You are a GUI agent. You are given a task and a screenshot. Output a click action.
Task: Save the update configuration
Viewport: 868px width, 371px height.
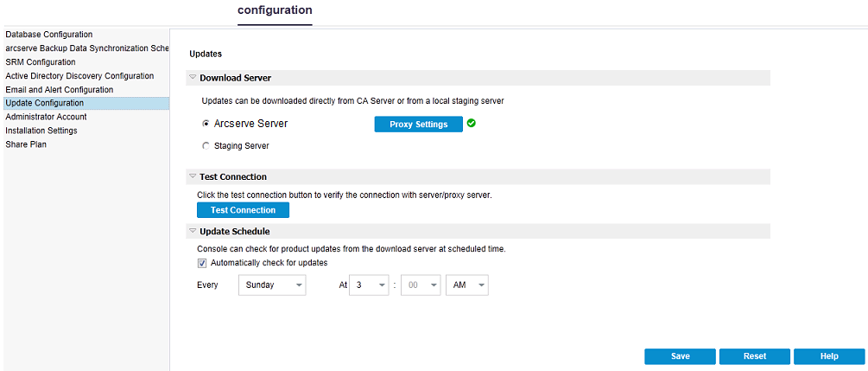pyautogui.click(x=680, y=356)
